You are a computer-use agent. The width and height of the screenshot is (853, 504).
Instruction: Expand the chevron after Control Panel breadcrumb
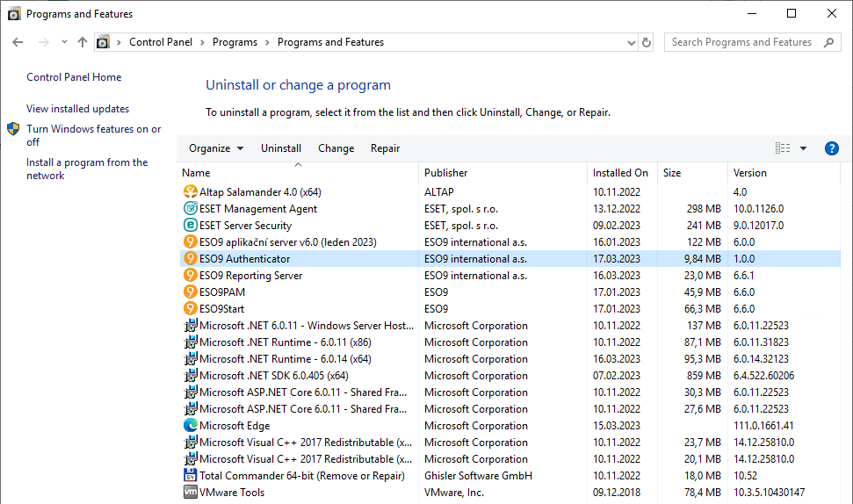pyautogui.click(x=202, y=42)
